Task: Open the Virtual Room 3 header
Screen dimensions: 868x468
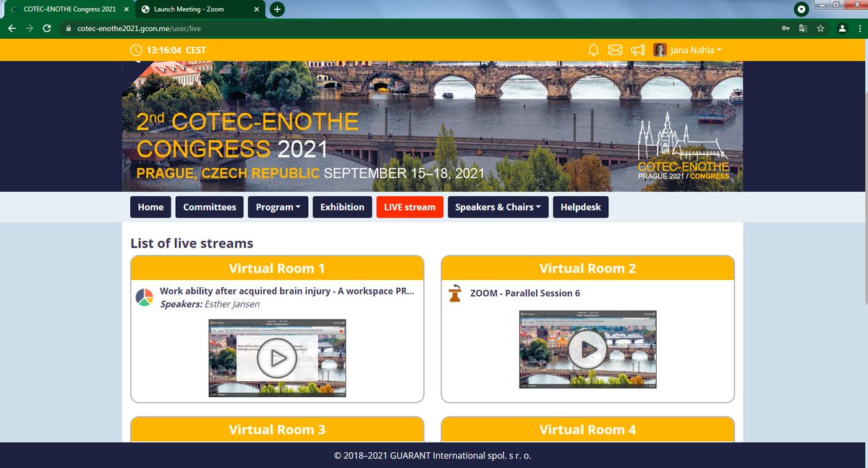Action: 277,430
